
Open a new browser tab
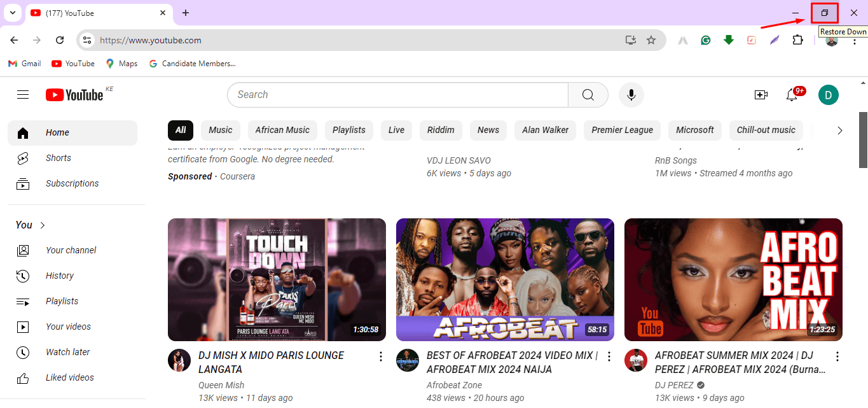click(186, 13)
